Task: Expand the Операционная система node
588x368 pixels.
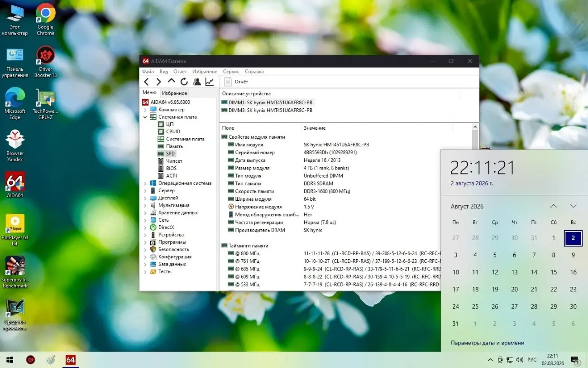Action: (145, 184)
